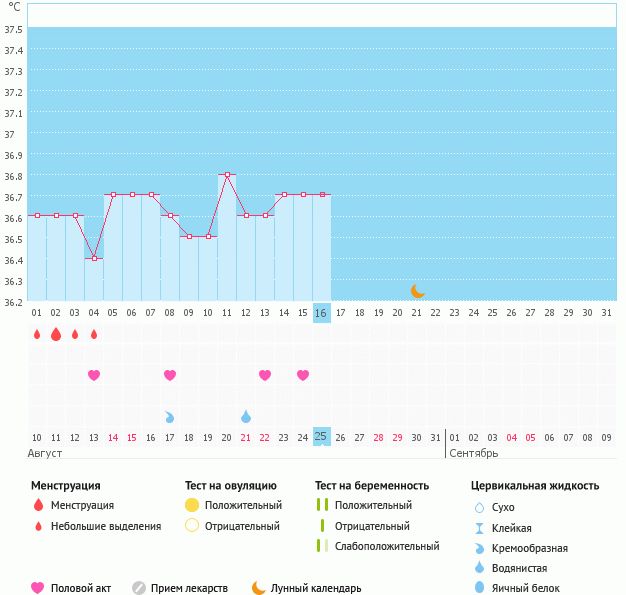Image resolution: width=626 pixels, height=595 pixels.
Task: Select highlighted cycle day 16 on the axis
Action: pyautogui.click(x=321, y=313)
